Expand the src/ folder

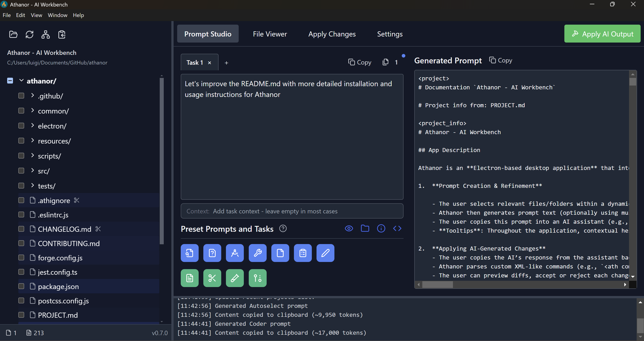pos(32,171)
